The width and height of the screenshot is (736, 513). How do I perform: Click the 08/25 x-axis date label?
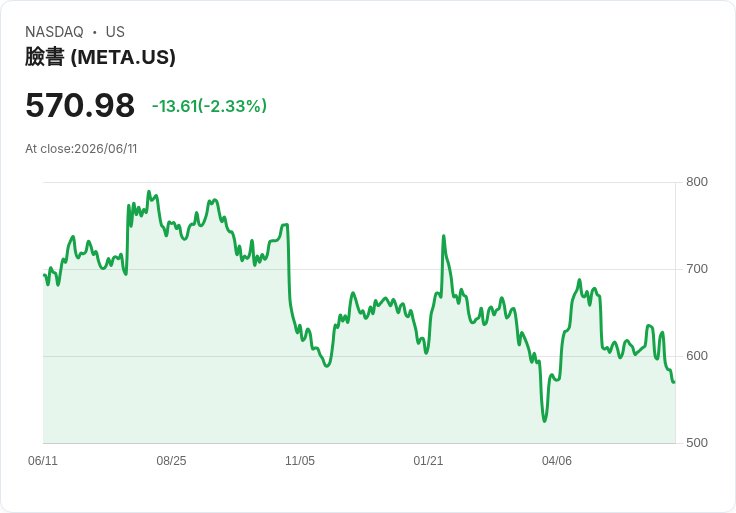tap(171, 460)
